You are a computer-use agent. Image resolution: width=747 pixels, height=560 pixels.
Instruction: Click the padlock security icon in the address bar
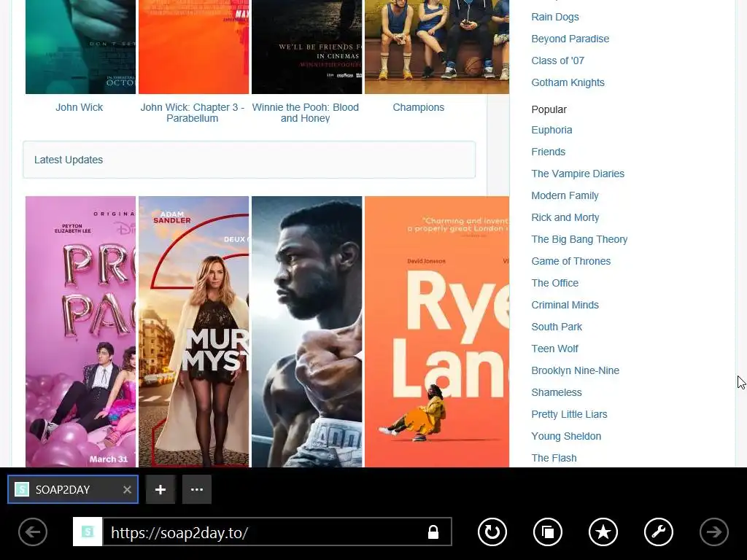click(x=433, y=532)
